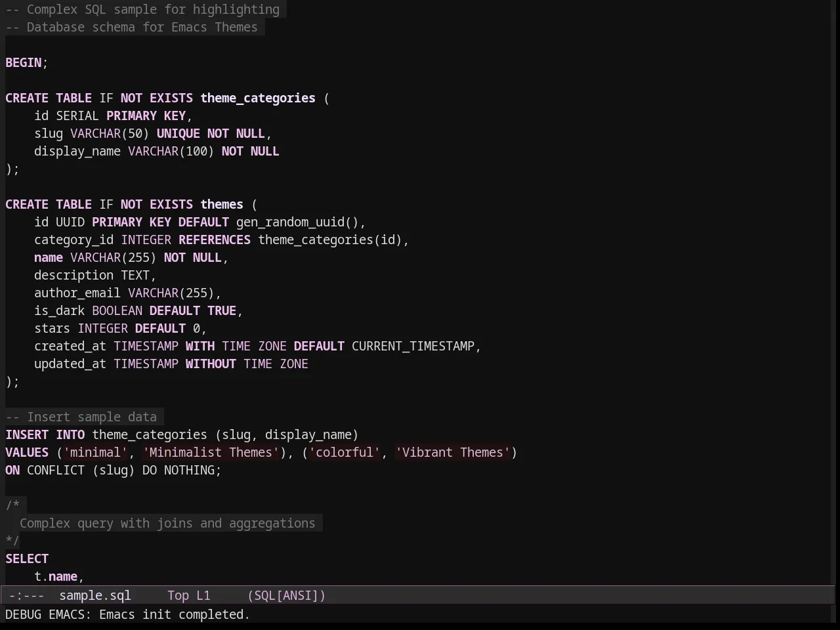Click the comment 'Insert sample data'
The height and width of the screenshot is (630, 840).
click(x=92, y=417)
